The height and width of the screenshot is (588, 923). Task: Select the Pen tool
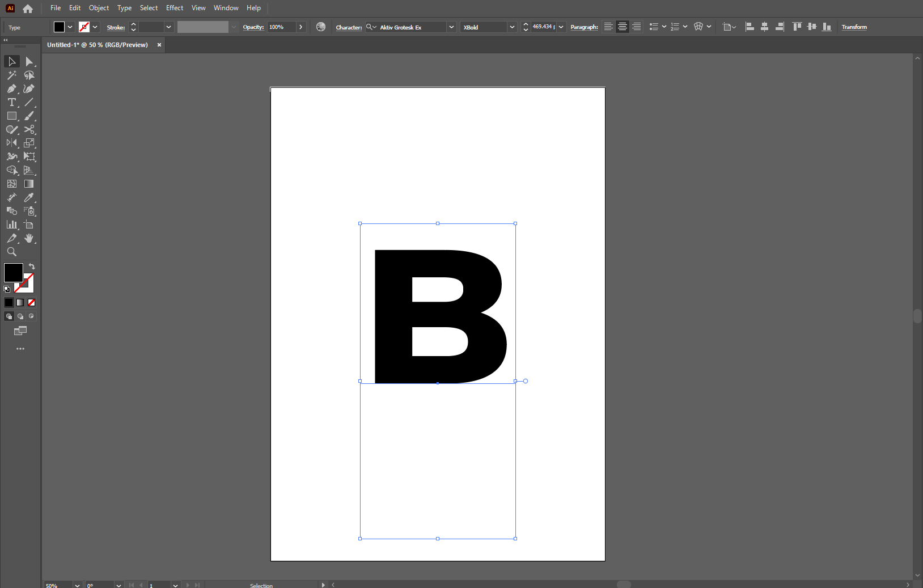click(x=12, y=88)
